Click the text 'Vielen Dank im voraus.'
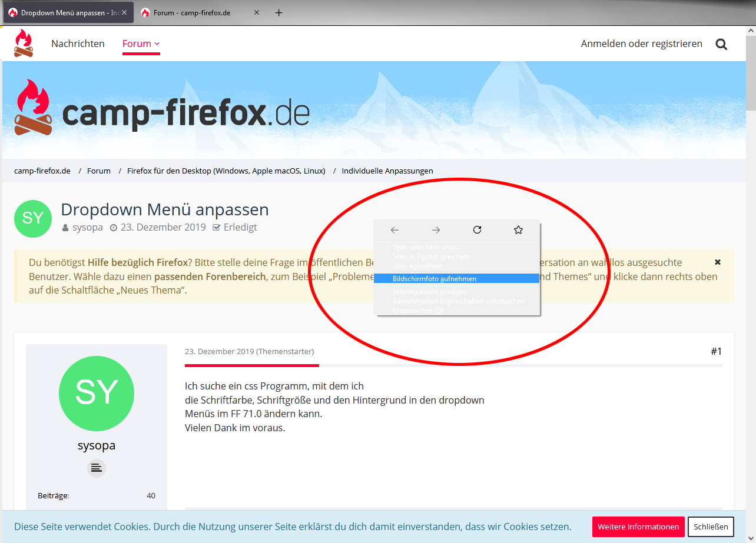The image size is (756, 543). coord(235,428)
